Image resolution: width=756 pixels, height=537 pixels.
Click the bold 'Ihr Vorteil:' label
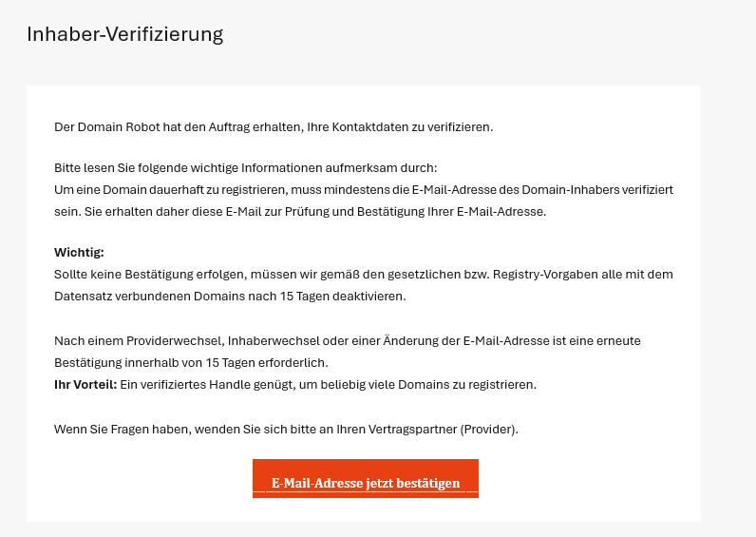coord(85,385)
